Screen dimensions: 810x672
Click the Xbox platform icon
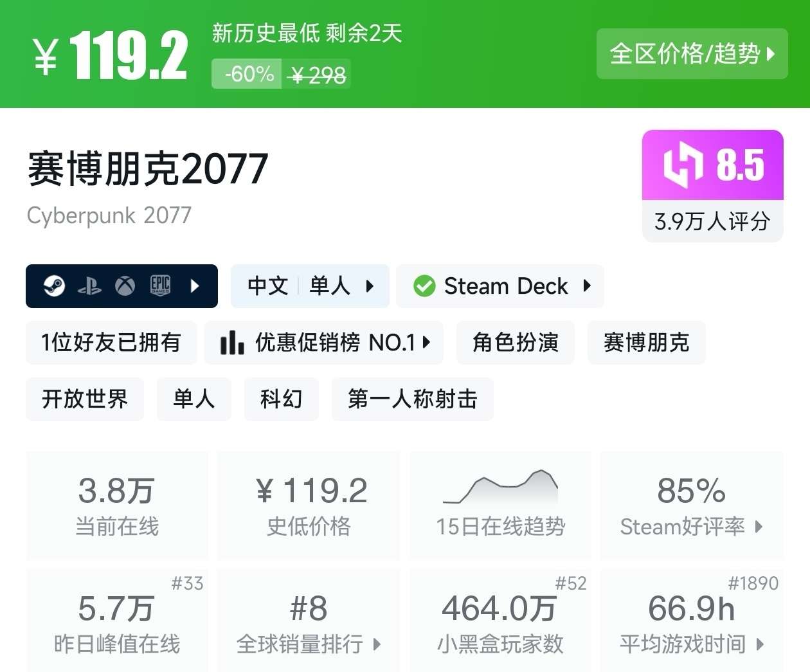[125, 286]
